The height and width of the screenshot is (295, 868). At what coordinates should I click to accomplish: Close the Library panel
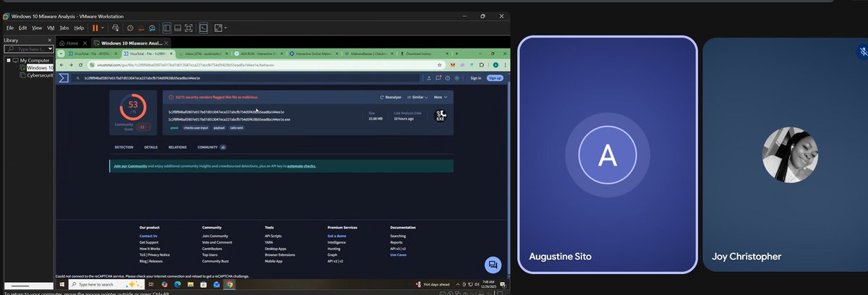pos(50,40)
